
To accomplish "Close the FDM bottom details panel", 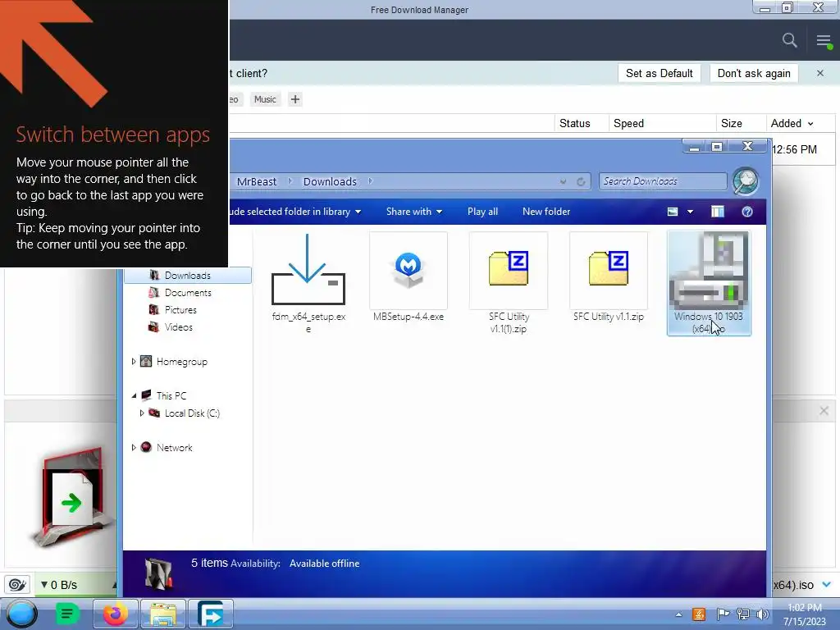I will coord(824,411).
